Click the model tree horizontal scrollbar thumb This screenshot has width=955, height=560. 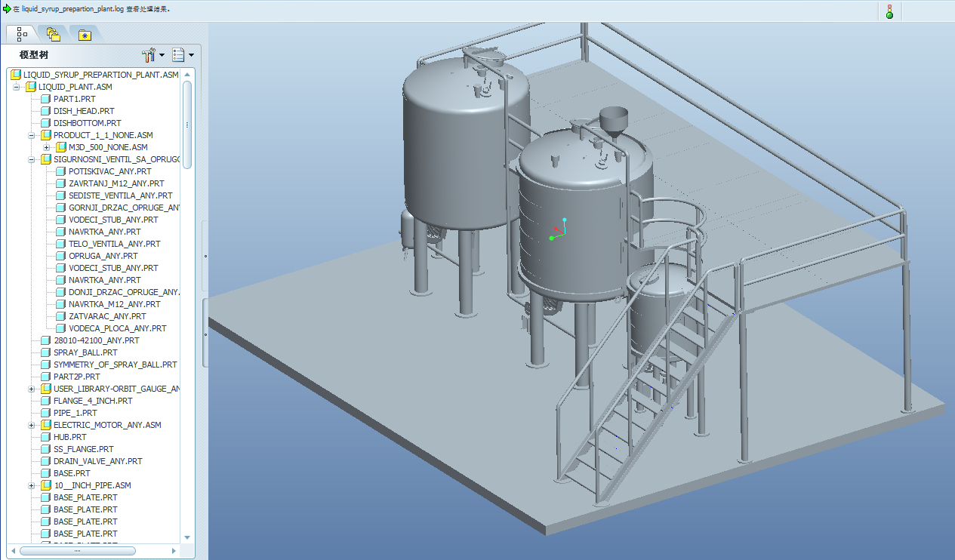(x=78, y=550)
